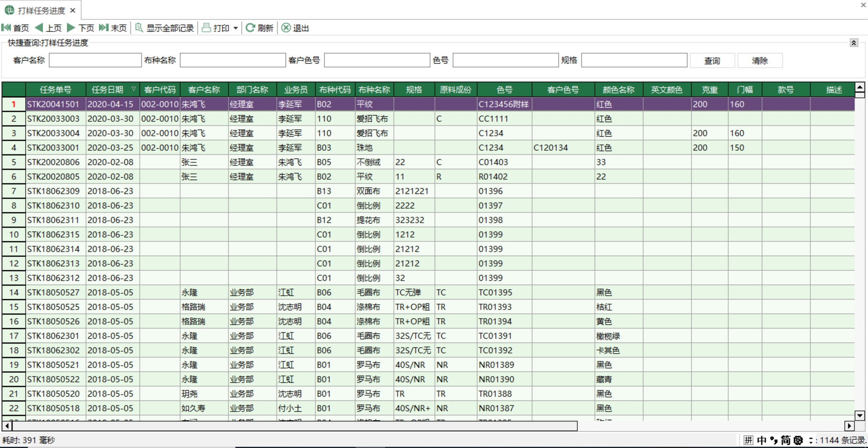
Task: Click the IME punctuation icon
Action: [x=773, y=440]
